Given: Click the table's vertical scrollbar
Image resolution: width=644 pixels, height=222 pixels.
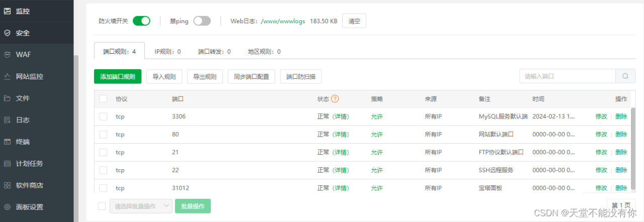Looking at the screenshot, I should click(633, 148).
